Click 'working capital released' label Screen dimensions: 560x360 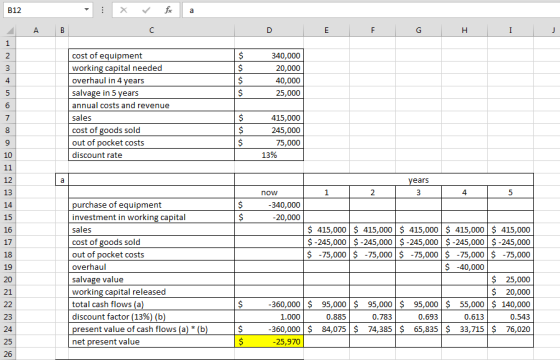151,292
